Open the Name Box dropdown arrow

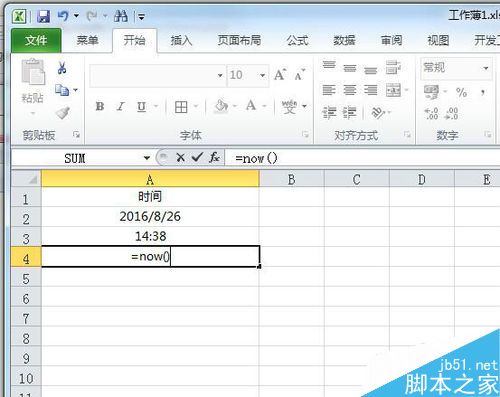(147, 158)
